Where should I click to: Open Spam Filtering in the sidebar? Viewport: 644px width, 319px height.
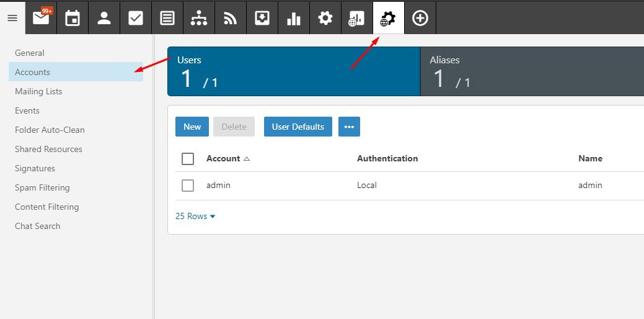(42, 187)
